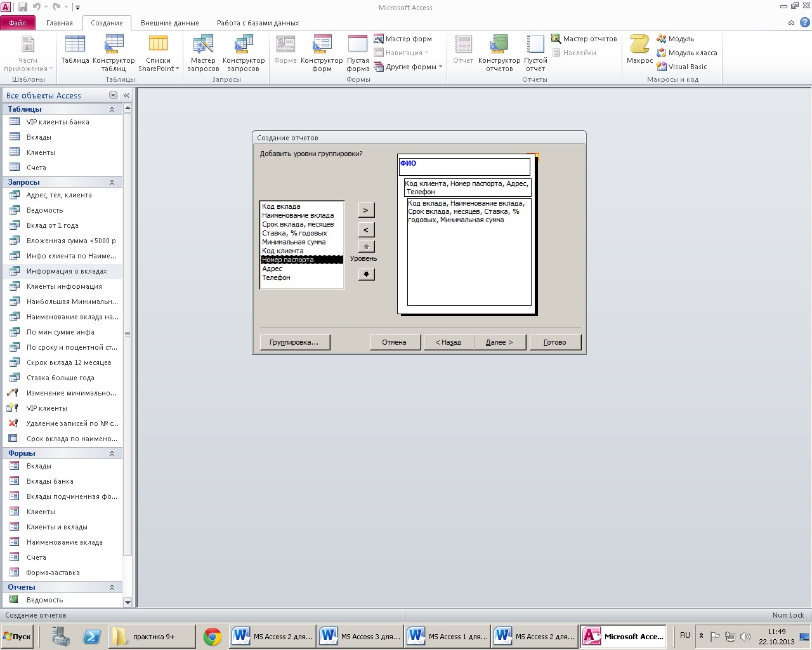The width and height of the screenshot is (812, 650).
Task: Open volume control in system tray
Action: click(745, 637)
